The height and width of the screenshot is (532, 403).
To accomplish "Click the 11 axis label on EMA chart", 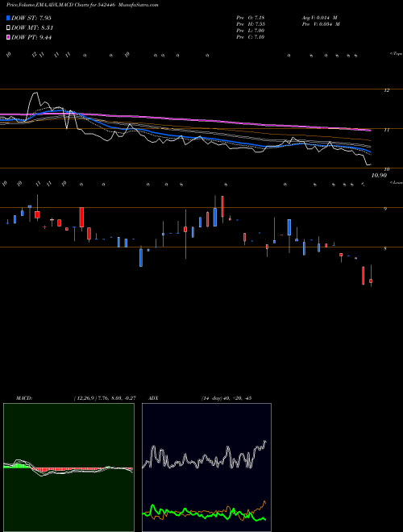I will 386,130.
